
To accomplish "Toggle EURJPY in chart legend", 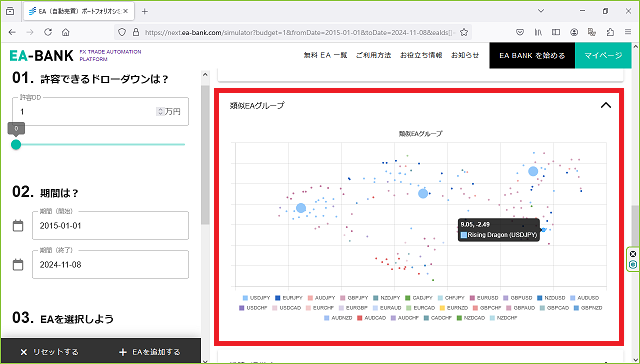I will (289, 298).
